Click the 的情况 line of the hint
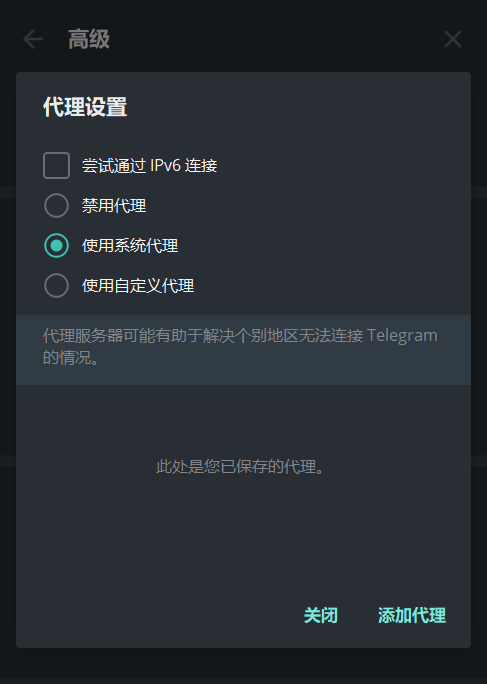This screenshot has width=487, height=684. [70, 358]
